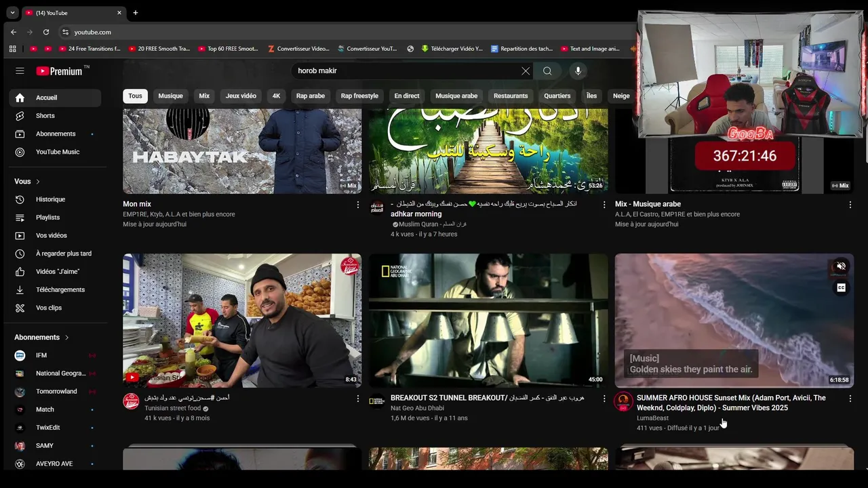Screen dimensions: 868x488
Task: Open Téléchargements in sidebar
Action: click(x=55, y=289)
